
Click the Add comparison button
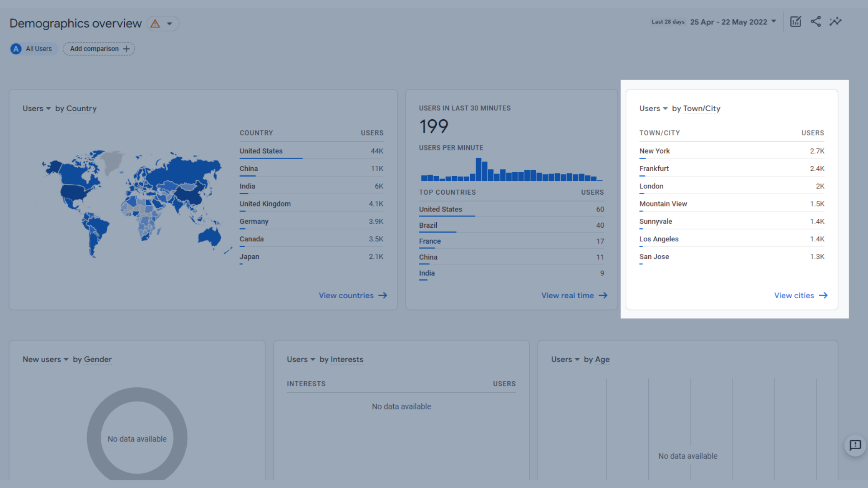tap(94, 49)
